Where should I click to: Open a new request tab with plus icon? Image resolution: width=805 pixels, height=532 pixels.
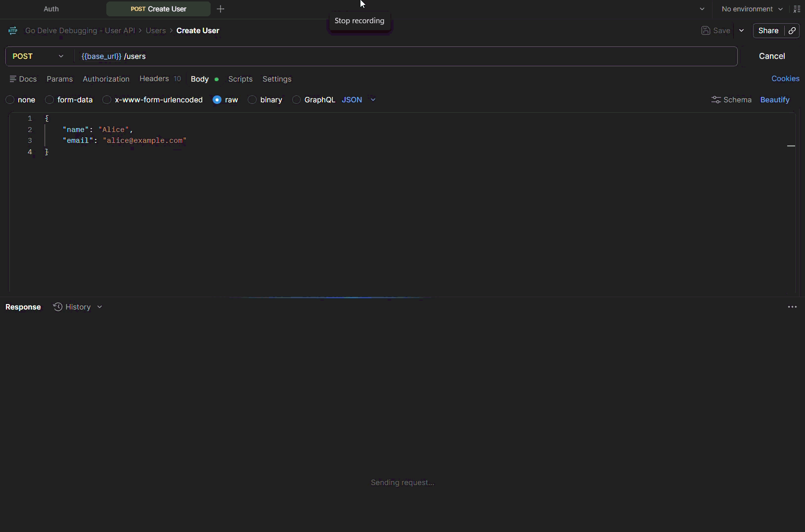[x=221, y=9]
